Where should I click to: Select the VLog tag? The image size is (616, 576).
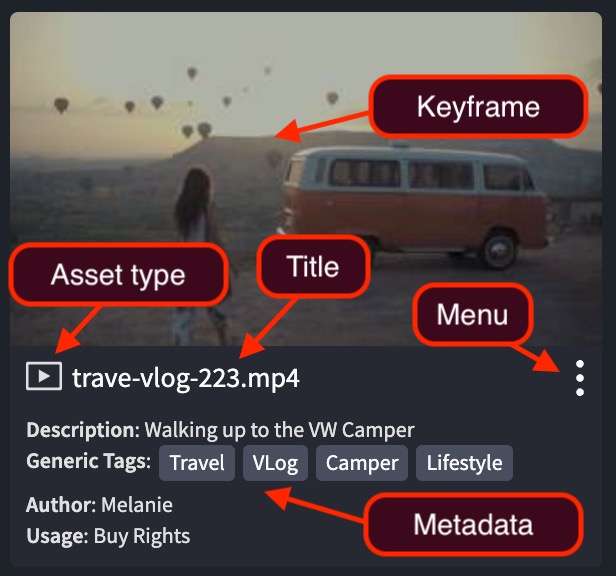click(275, 463)
